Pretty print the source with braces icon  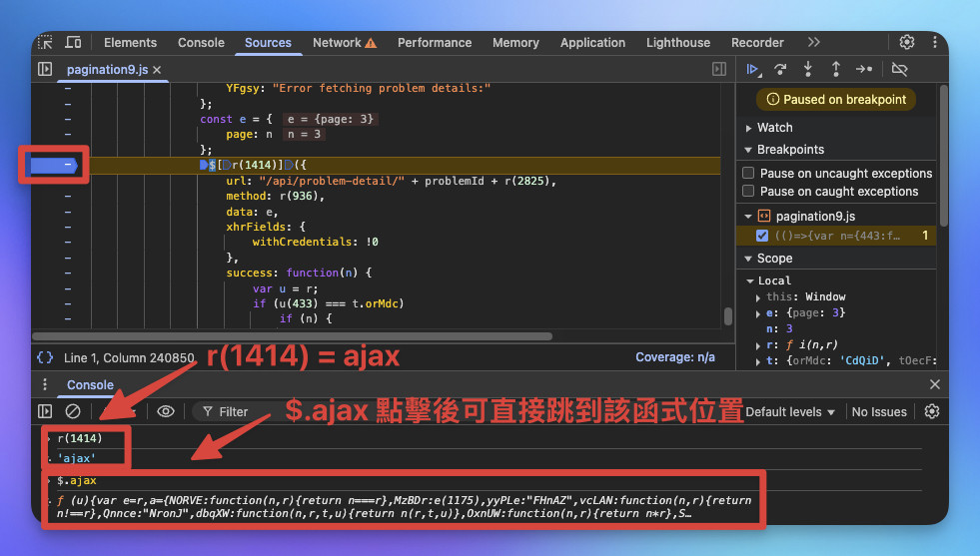45,357
